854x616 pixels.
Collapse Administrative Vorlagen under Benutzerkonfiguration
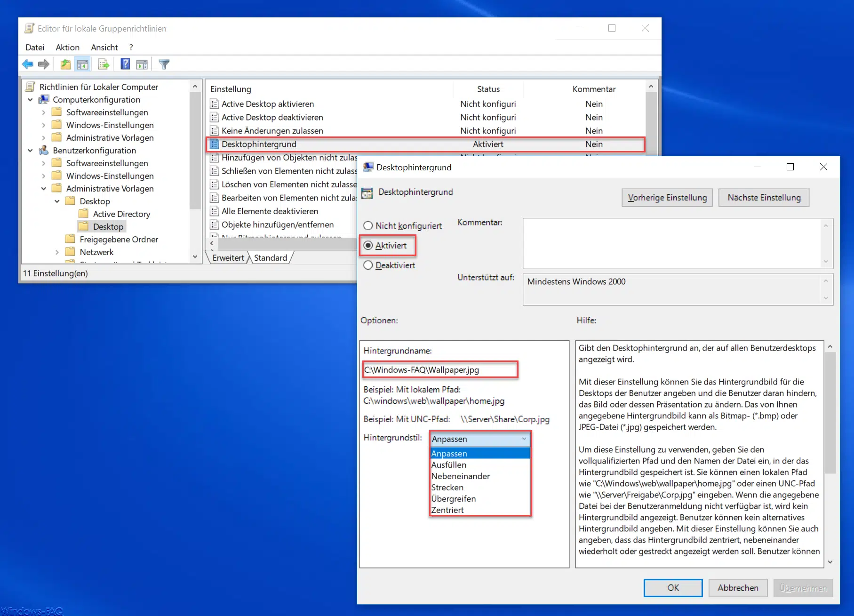pos(44,189)
